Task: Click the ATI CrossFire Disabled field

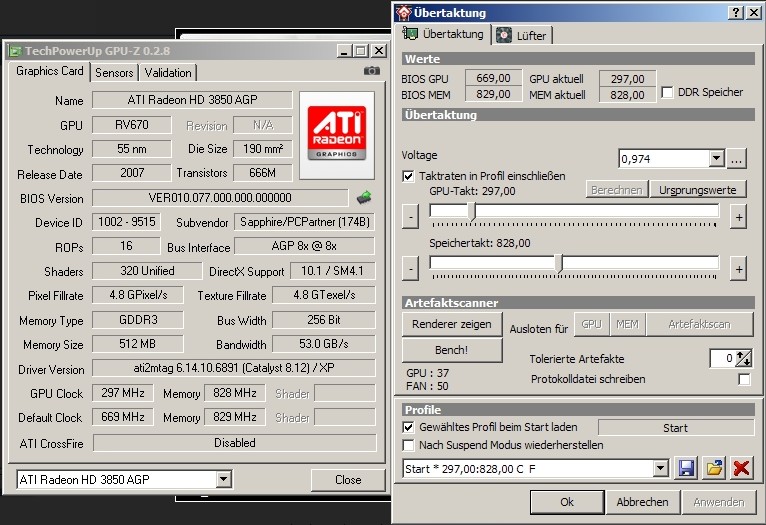Action: click(234, 442)
